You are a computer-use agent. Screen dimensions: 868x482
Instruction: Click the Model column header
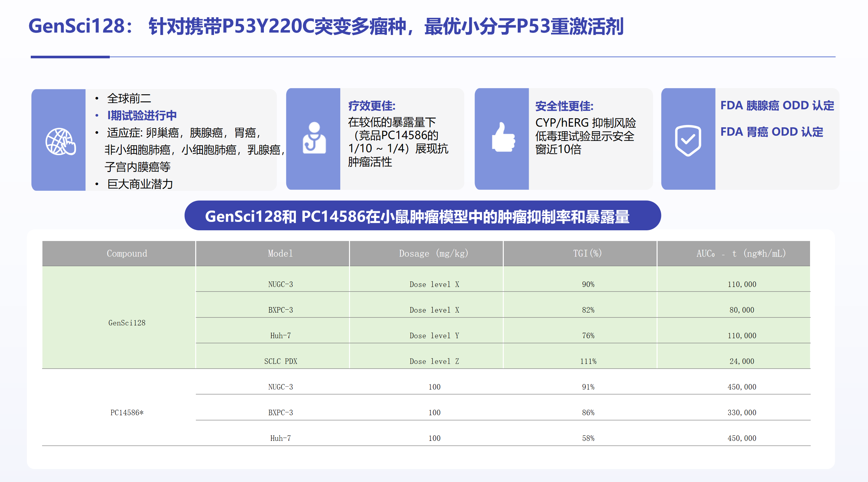point(272,254)
